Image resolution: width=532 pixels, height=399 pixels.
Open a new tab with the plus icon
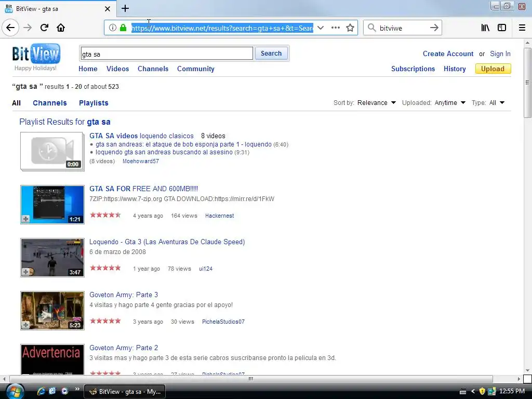(125, 8)
